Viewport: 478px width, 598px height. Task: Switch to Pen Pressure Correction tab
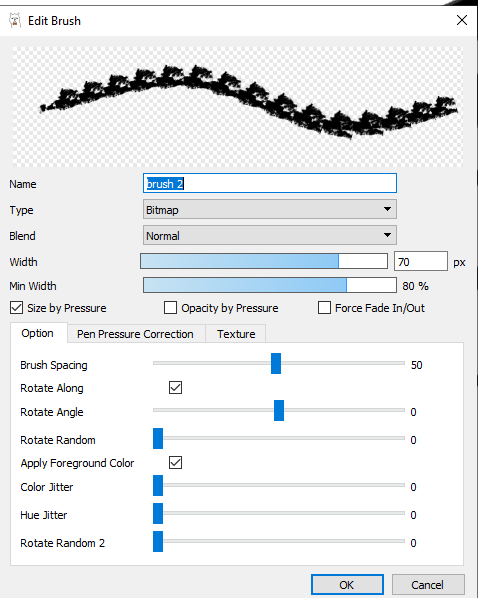[135, 334]
